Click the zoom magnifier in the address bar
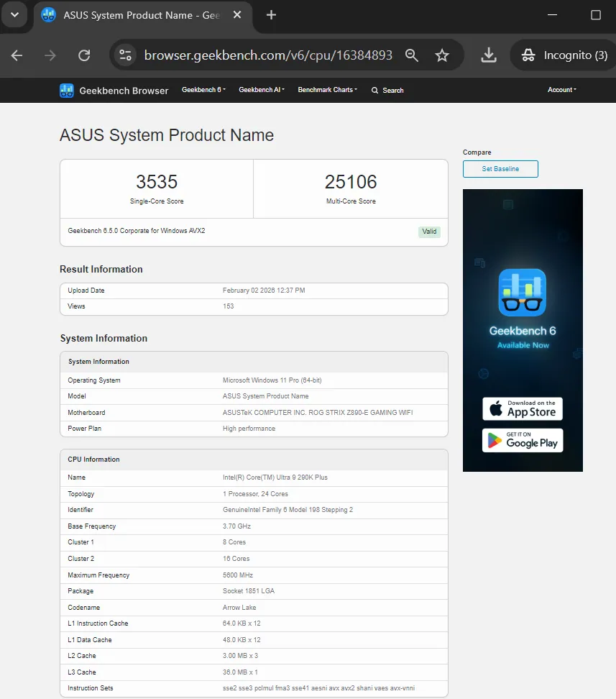Viewport: 616px width, 699px height. 412,55
